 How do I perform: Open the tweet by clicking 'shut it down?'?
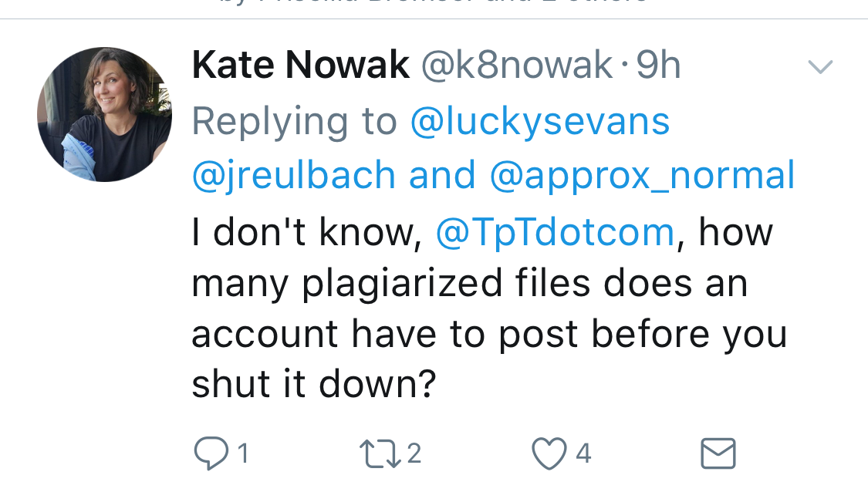tap(313, 385)
